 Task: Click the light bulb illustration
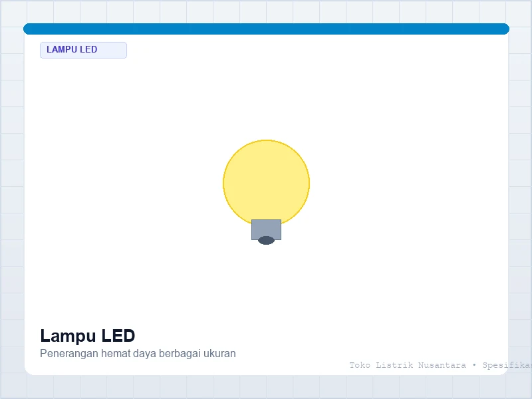267,192
